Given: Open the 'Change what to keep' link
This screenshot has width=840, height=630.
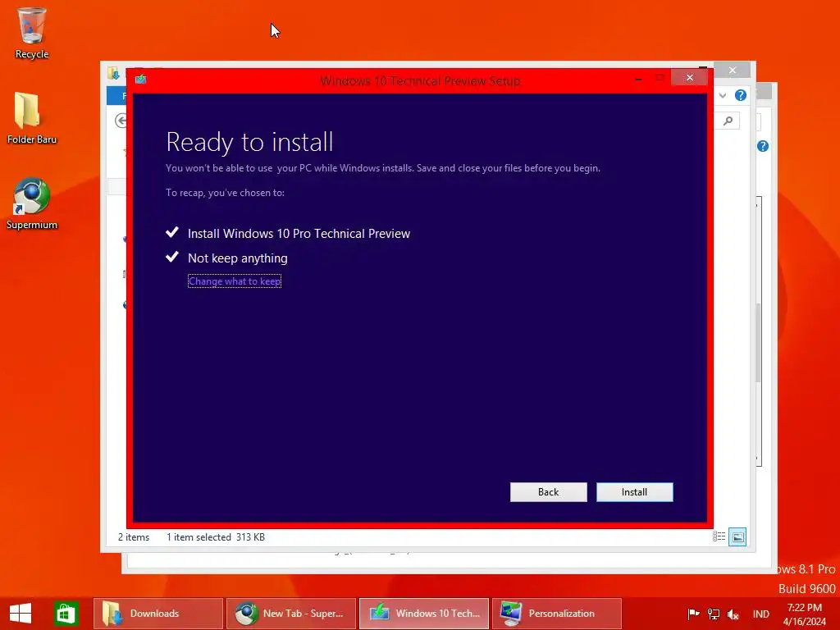Looking at the screenshot, I should click(235, 281).
